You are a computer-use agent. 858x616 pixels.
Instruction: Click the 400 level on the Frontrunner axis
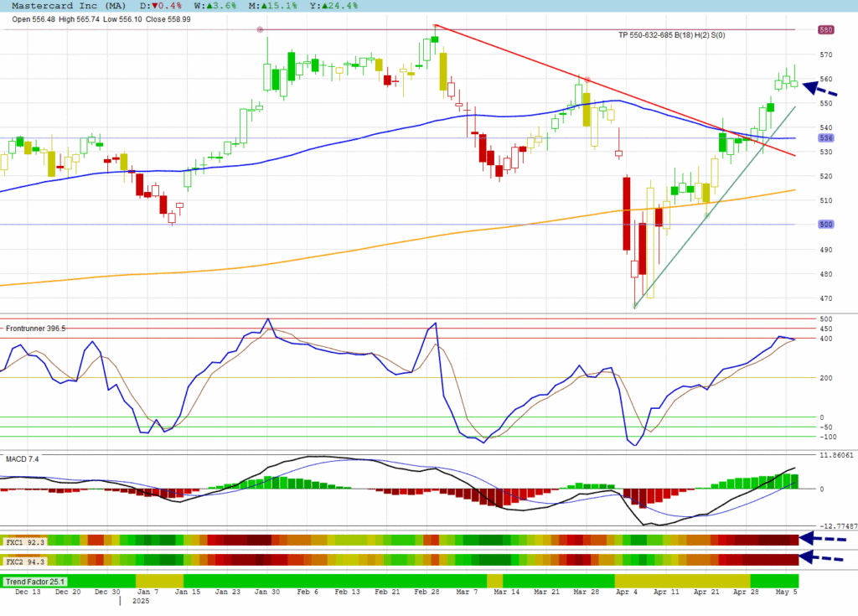pos(825,339)
